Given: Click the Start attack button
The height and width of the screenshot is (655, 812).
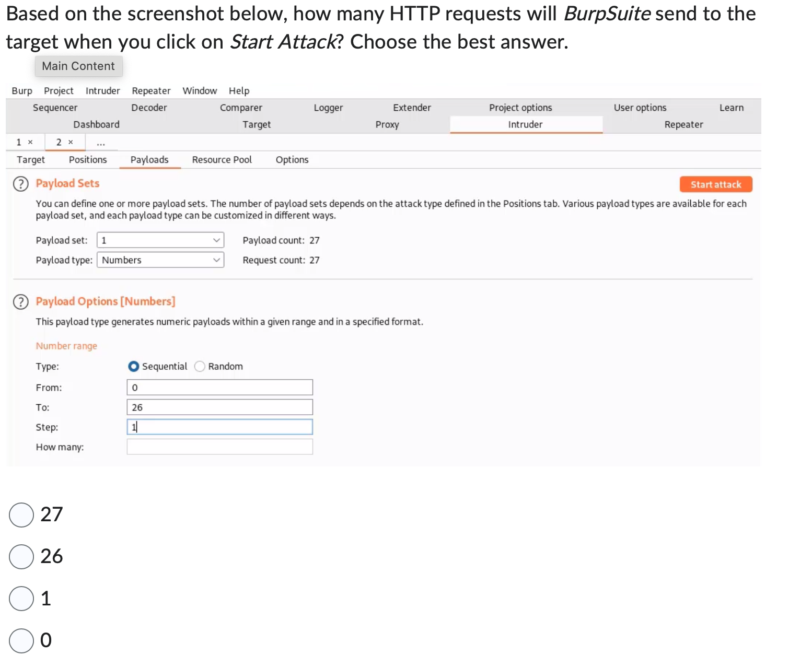Looking at the screenshot, I should click(715, 184).
